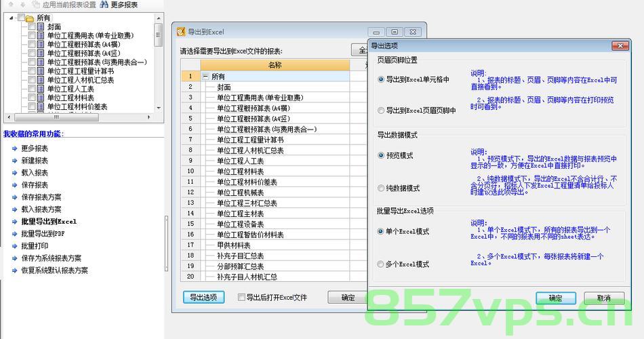Click the 名称 column header
644x339 pixels.
(x=275, y=65)
